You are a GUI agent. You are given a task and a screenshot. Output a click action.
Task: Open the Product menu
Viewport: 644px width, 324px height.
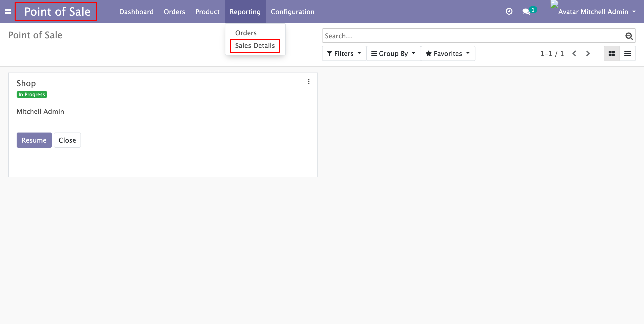tap(207, 12)
